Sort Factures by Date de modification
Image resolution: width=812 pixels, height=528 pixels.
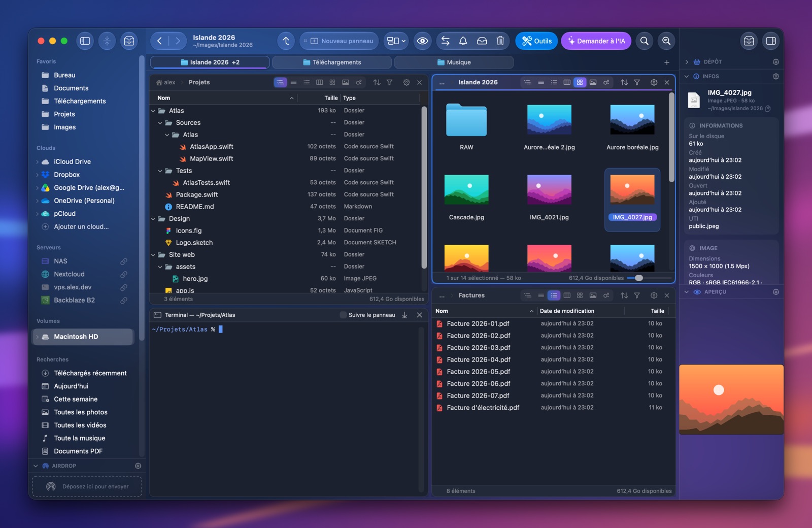click(x=567, y=311)
